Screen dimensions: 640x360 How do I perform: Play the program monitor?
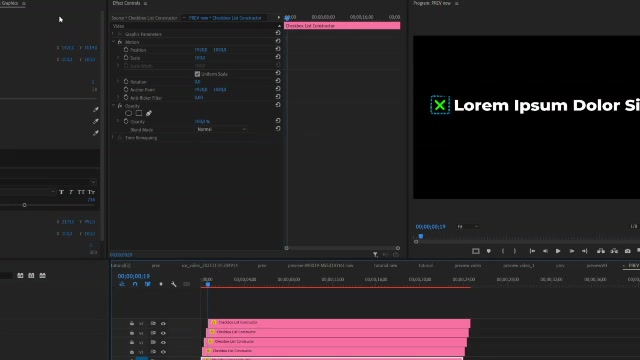[x=558, y=251]
